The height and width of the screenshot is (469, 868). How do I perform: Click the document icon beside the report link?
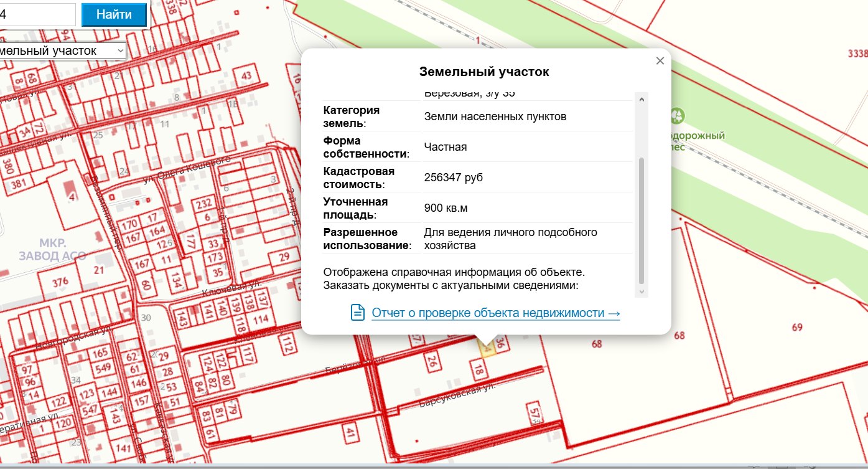(358, 313)
